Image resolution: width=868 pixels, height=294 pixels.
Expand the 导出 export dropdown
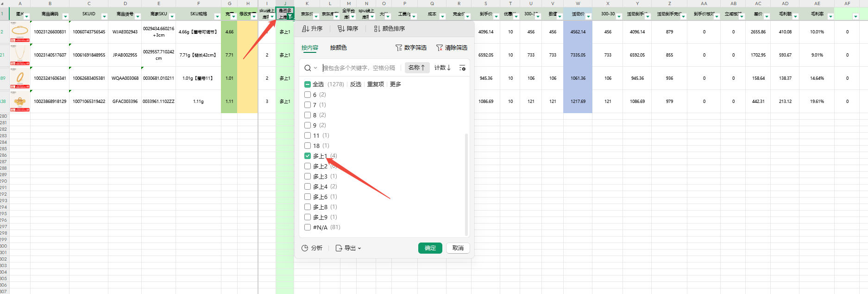coord(348,248)
